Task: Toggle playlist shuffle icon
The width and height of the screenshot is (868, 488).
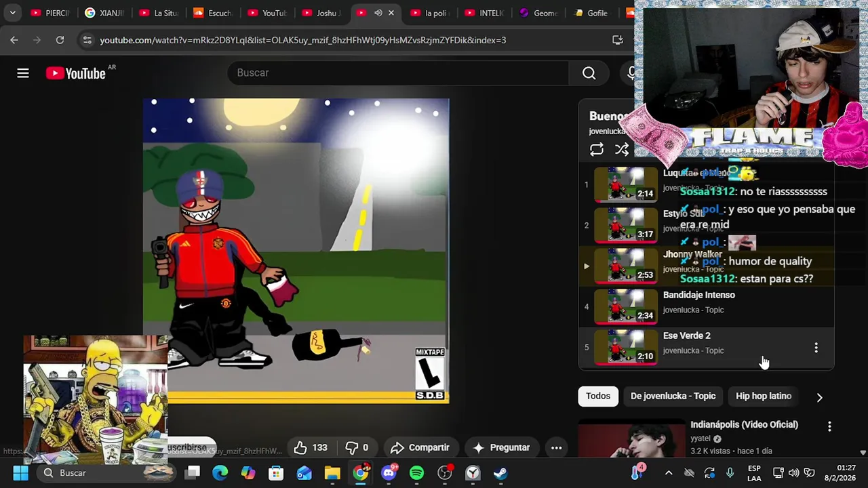Action: 621,150
